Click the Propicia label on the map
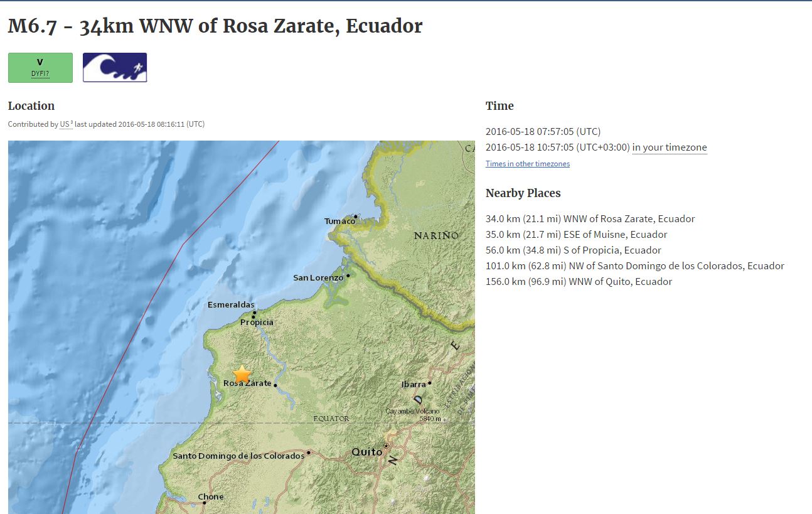812x514 pixels. click(257, 323)
